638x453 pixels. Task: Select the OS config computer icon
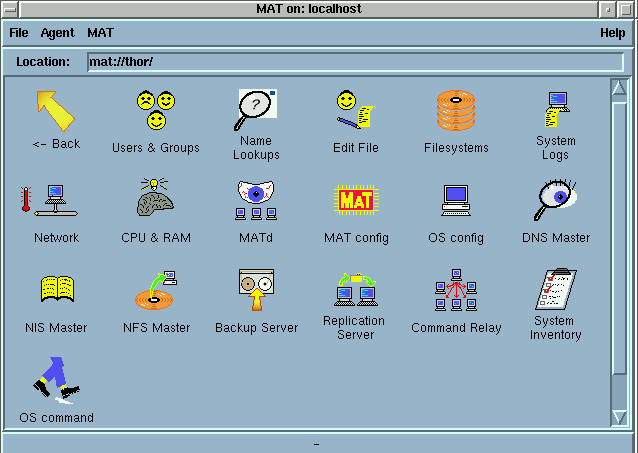click(x=456, y=200)
